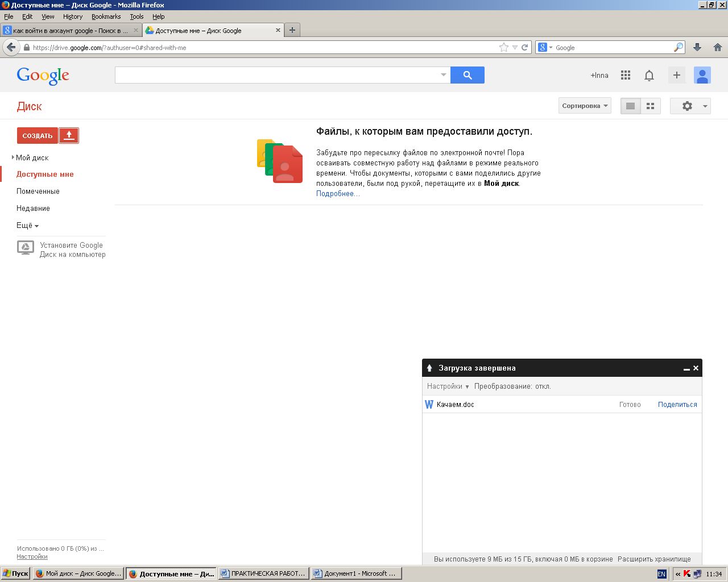Click the СОЗДАТЬ button

click(38, 135)
